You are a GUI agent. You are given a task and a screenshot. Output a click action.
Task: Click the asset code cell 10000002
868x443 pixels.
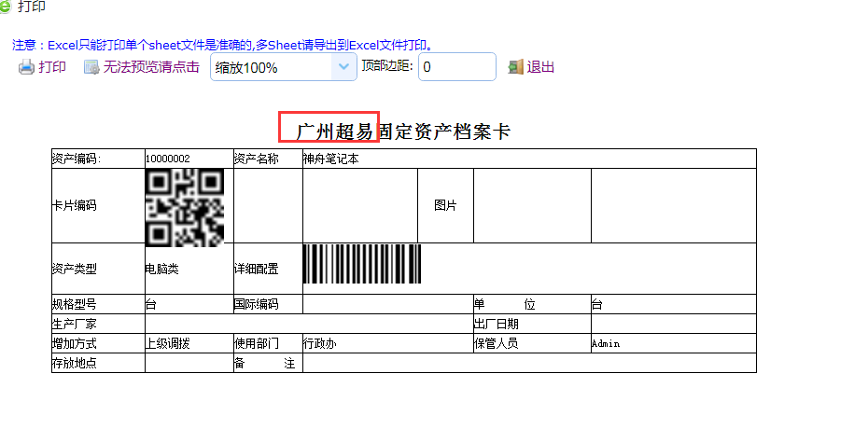[x=168, y=159]
